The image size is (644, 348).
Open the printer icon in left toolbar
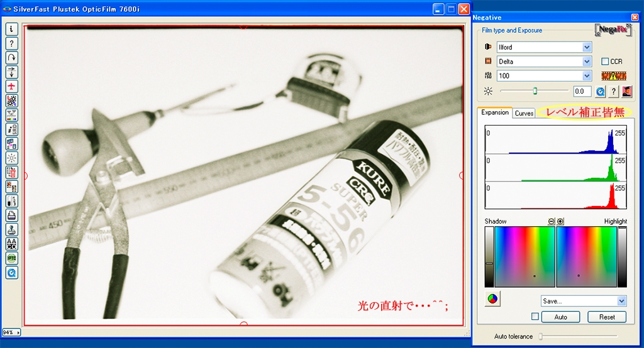tap(11, 215)
